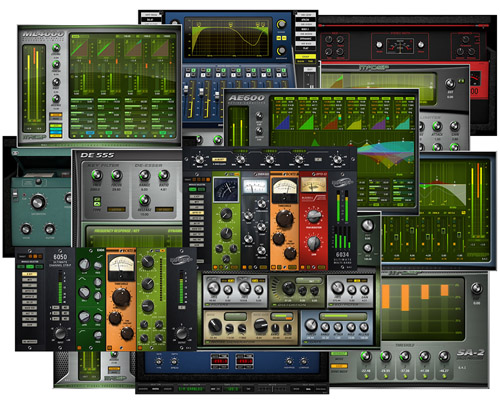Toggle bypass on the 6034 red module
Image resolution: width=500 pixels, height=406 pixels.
tap(302, 267)
